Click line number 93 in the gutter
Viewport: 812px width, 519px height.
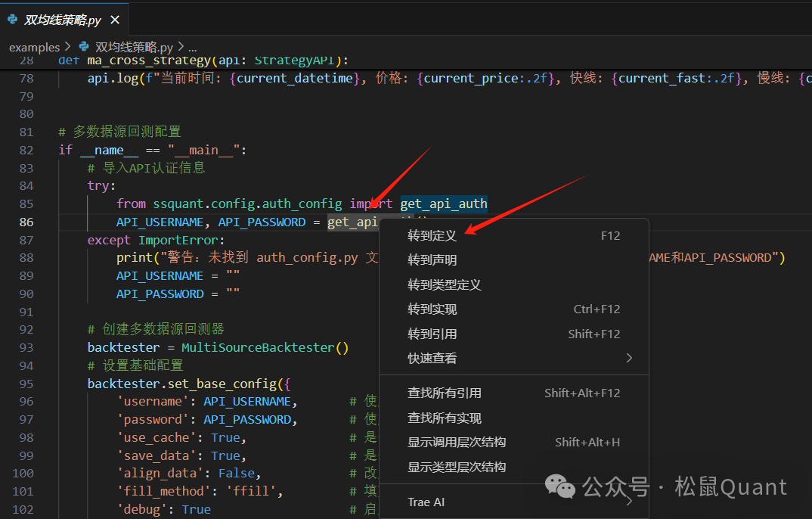(26, 348)
